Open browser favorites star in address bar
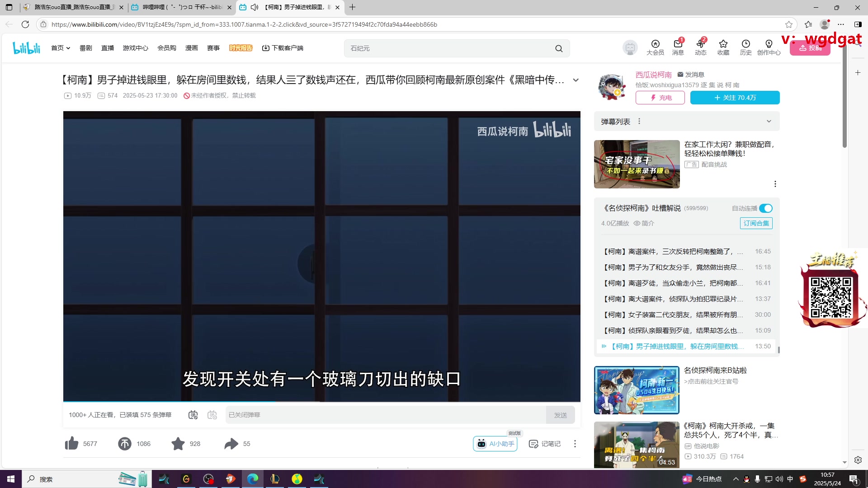868x488 pixels. (789, 24)
